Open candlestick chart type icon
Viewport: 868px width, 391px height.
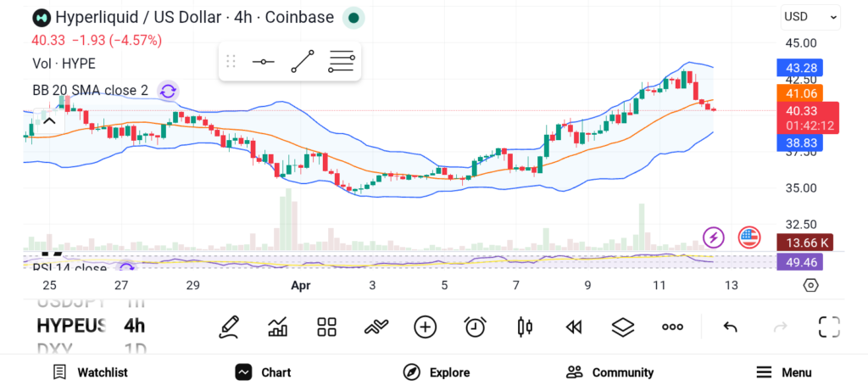524,327
